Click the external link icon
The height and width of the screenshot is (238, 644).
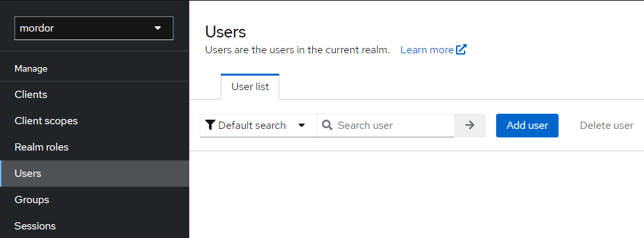click(461, 50)
